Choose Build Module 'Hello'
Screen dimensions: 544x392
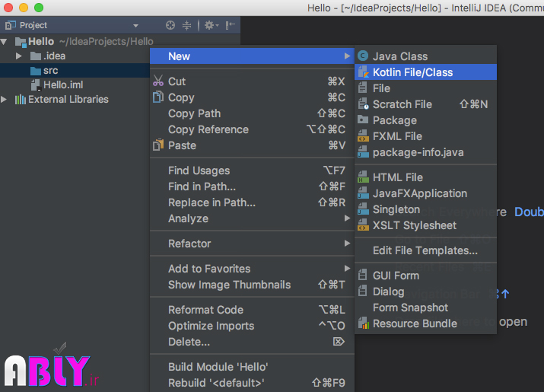coord(253,367)
